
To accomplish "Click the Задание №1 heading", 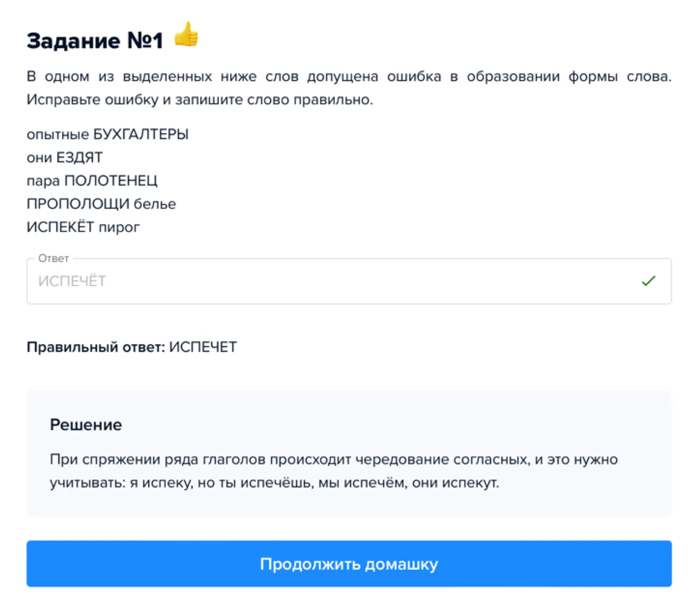I will tap(95, 41).
